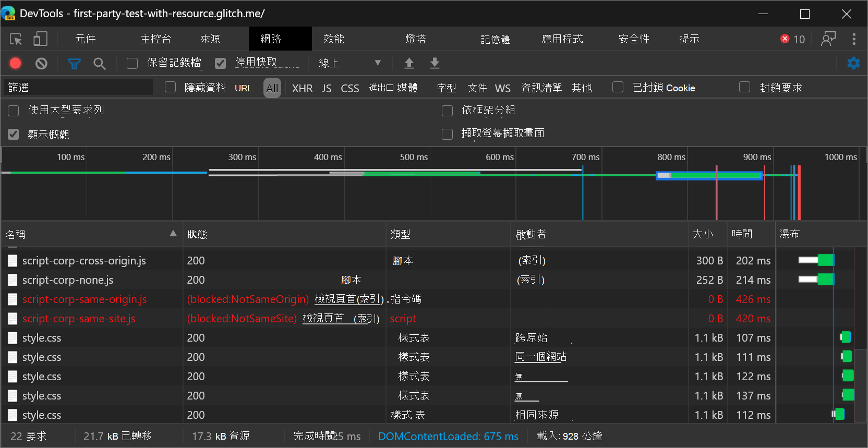Open the 燈塔 tab
The height and width of the screenshot is (448, 868).
click(x=416, y=39)
